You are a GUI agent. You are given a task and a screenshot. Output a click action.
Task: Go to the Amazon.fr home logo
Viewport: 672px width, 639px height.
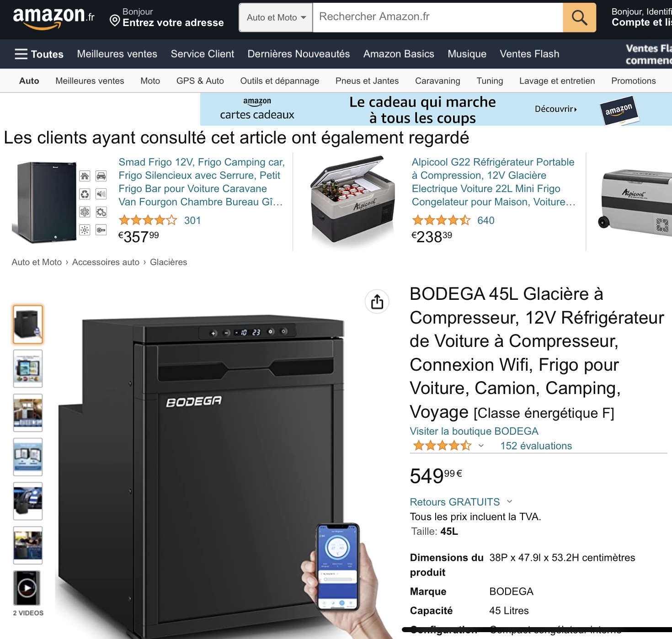click(53, 18)
